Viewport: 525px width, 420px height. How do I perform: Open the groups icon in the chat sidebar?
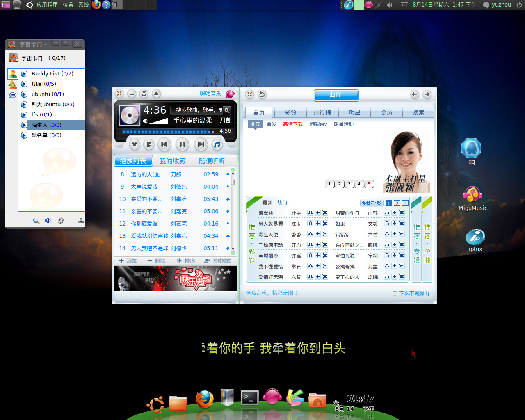pyautogui.click(x=13, y=84)
